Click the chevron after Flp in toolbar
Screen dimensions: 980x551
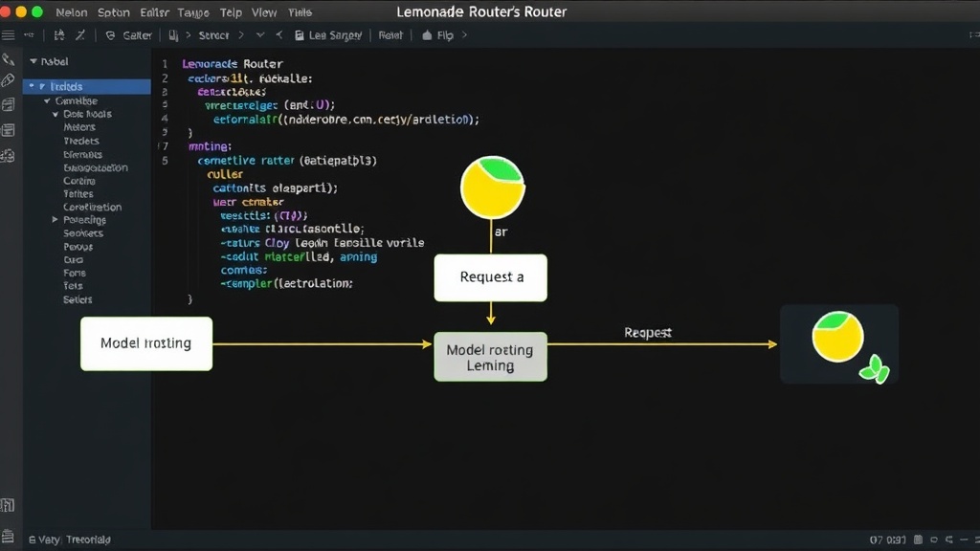pyautogui.click(x=464, y=35)
